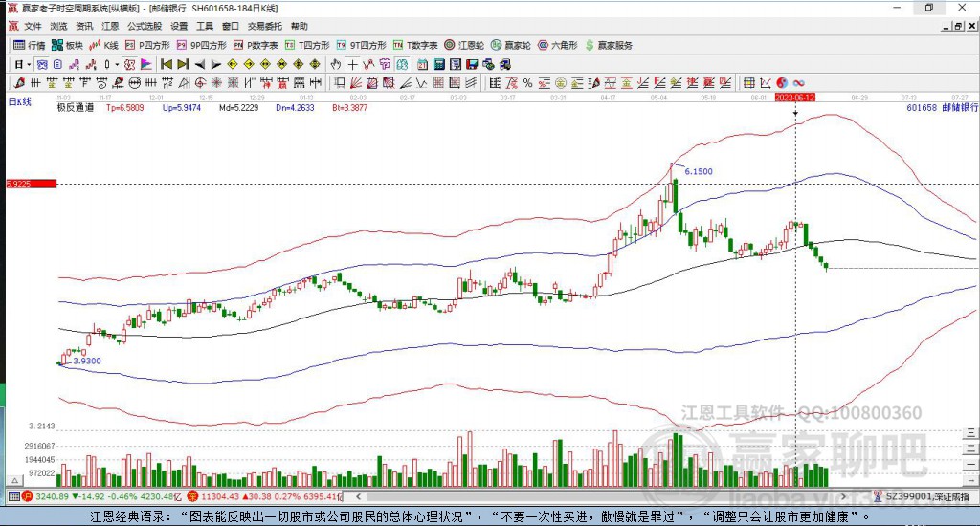Open the 9P四方形 tool
980x526 pixels.
(x=201, y=45)
